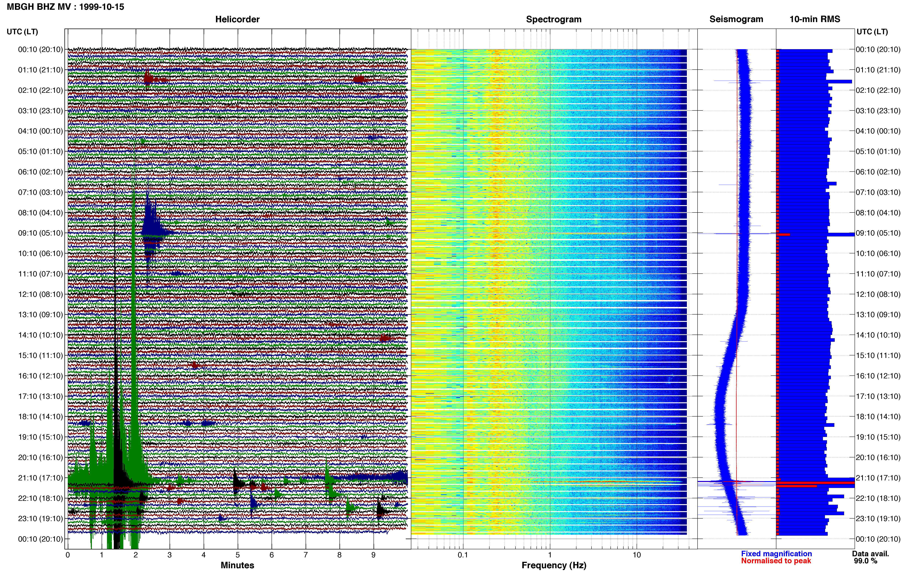
Task: Click left time label '18:10 (14:10)'
Action: pyautogui.click(x=41, y=416)
